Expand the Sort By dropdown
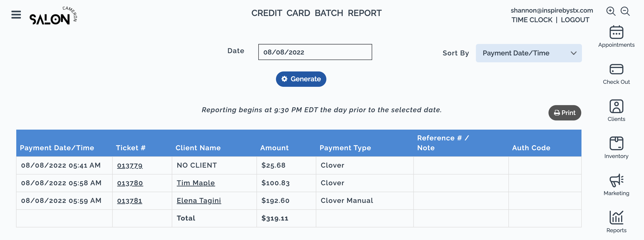 tap(529, 53)
